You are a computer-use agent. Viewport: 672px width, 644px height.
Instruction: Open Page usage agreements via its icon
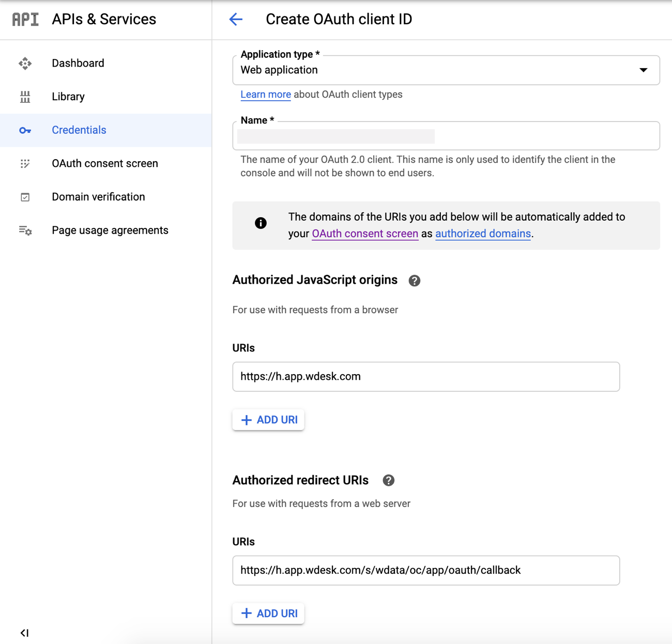pos(25,231)
